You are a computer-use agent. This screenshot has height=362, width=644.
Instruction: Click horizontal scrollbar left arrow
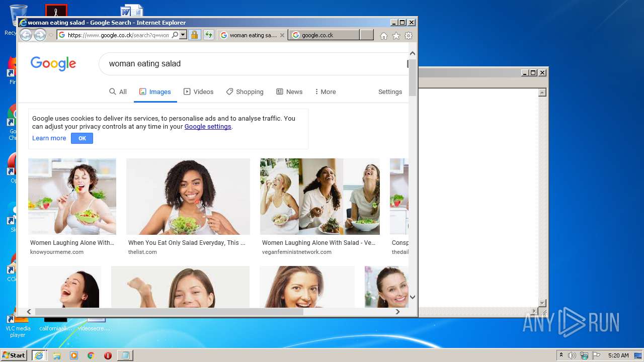coord(29,312)
